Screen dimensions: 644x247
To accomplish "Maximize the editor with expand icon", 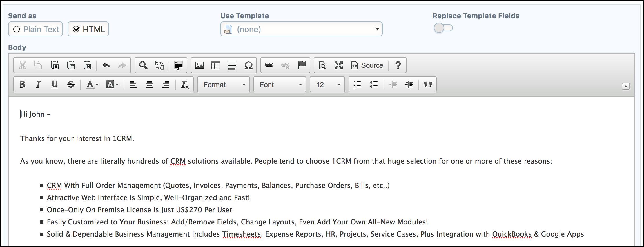I will click(339, 65).
